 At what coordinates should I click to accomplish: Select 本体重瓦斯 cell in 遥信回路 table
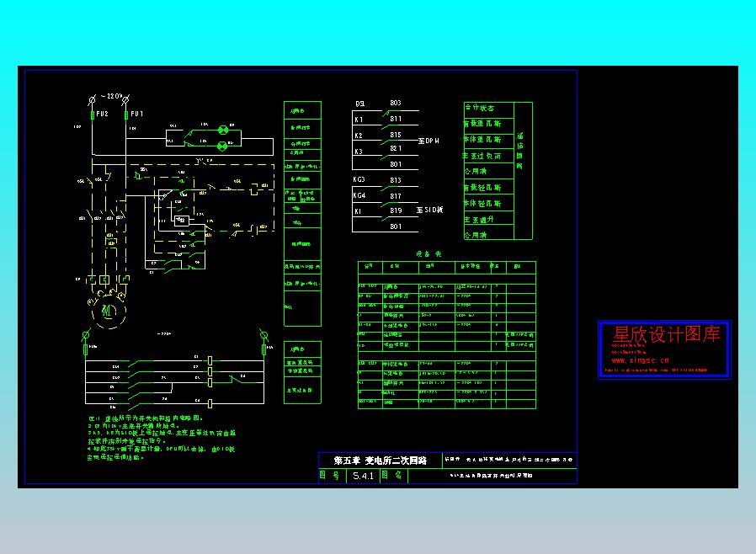[489, 140]
